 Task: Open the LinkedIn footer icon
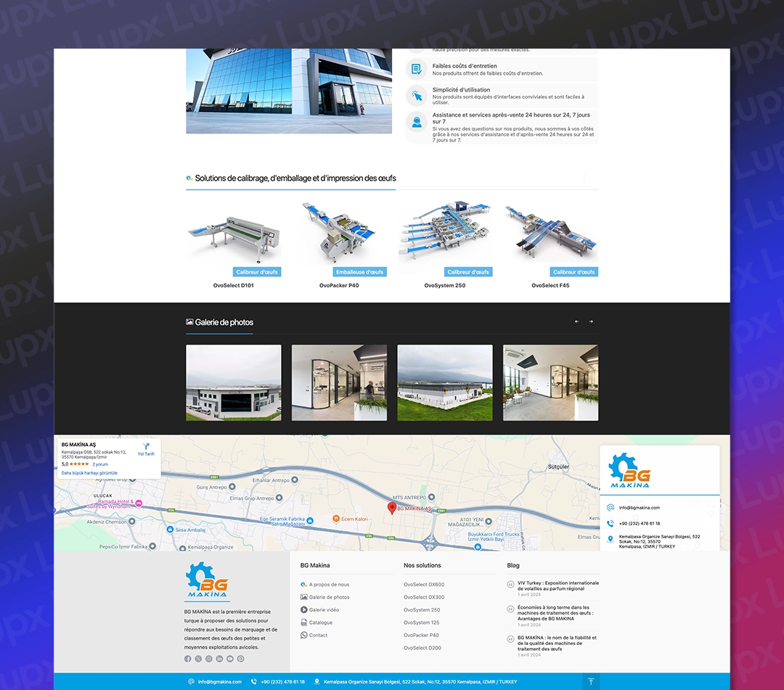[219, 659]
